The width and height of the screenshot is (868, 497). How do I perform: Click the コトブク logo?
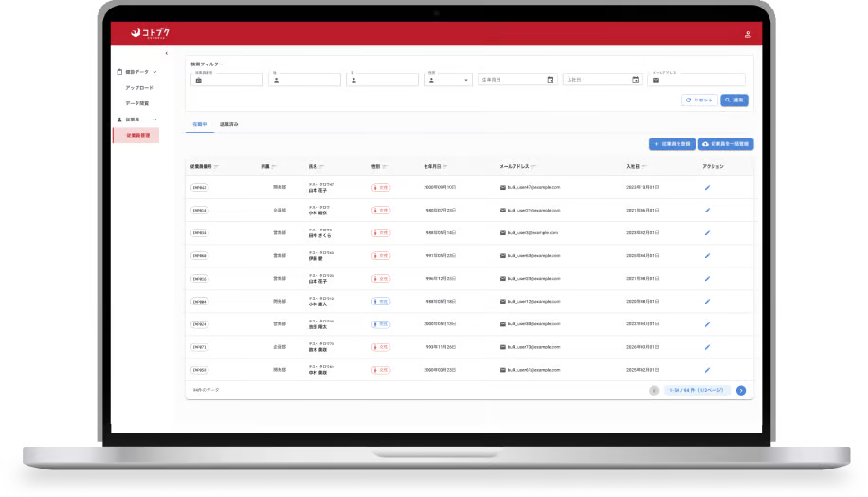[151, 33]
